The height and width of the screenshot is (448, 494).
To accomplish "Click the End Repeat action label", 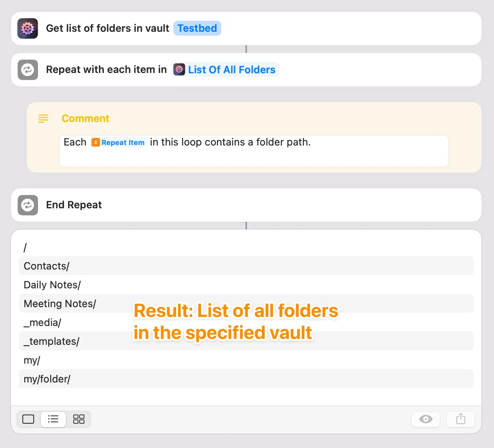I will (x=74, y=205).
